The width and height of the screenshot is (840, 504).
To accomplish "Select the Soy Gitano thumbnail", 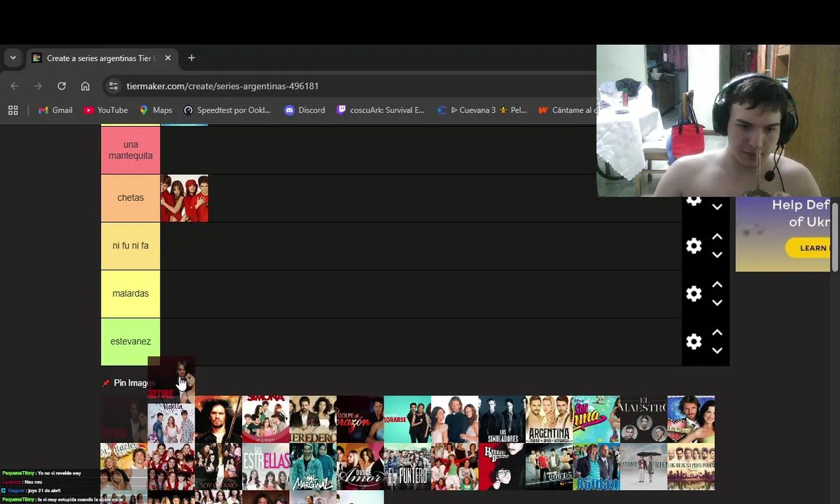I will pos(218,466).
